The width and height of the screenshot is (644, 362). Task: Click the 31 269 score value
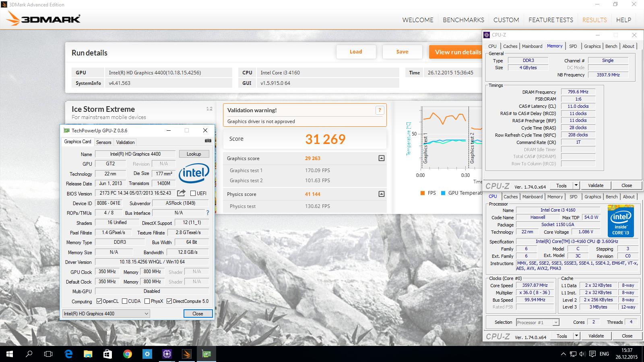[x=325, y=139]
